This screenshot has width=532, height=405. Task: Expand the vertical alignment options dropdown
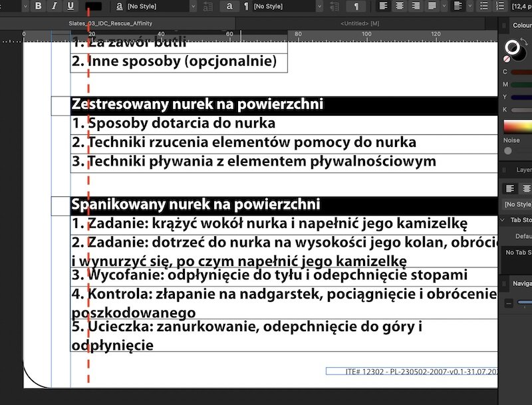point(470,6)
